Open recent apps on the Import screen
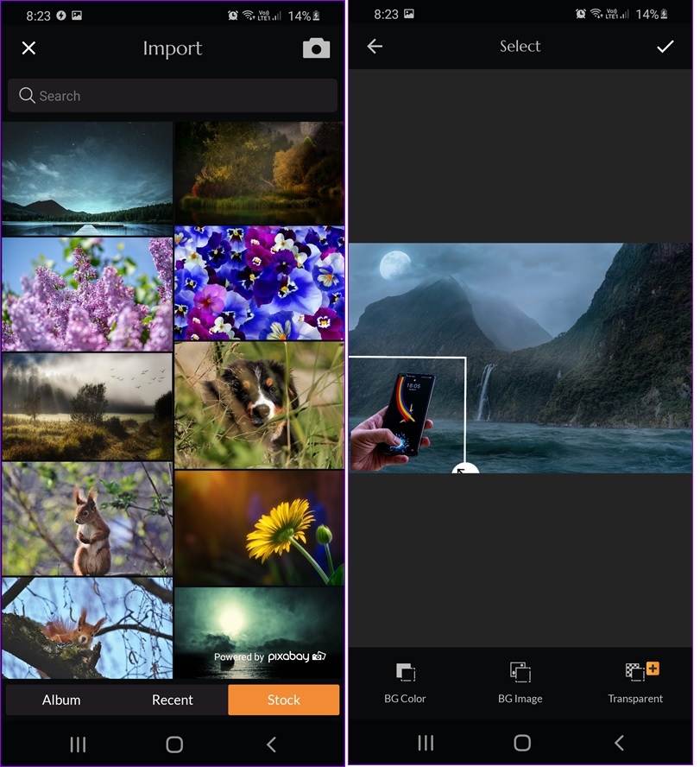The height and width of the screenshot is (767, 700). [x=78, y=745]
